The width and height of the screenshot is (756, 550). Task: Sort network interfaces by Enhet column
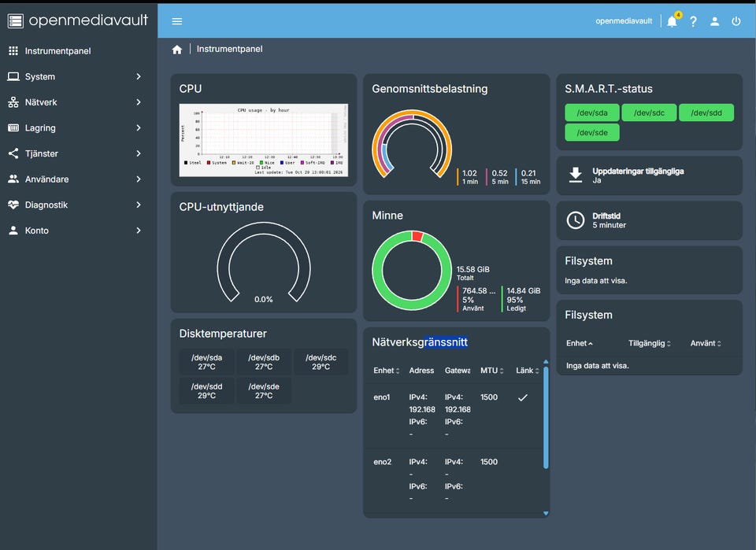pos(387,371)
